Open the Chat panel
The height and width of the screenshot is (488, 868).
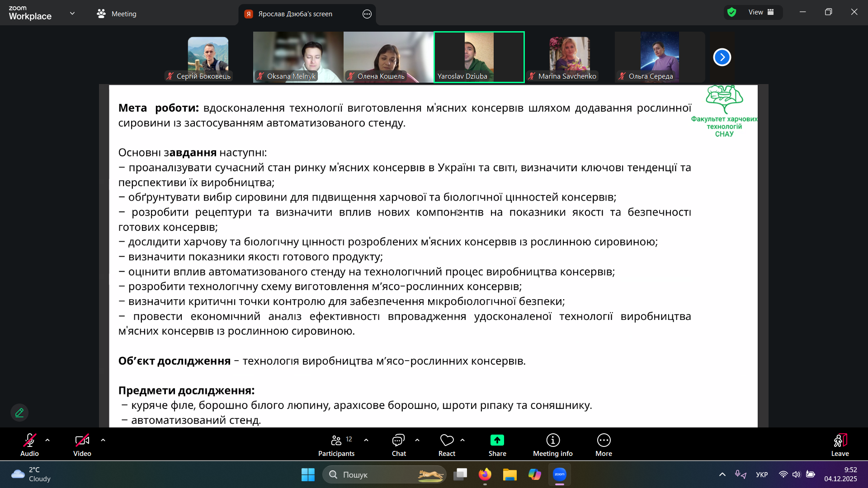pyautogui.click(x=398, y=445)
